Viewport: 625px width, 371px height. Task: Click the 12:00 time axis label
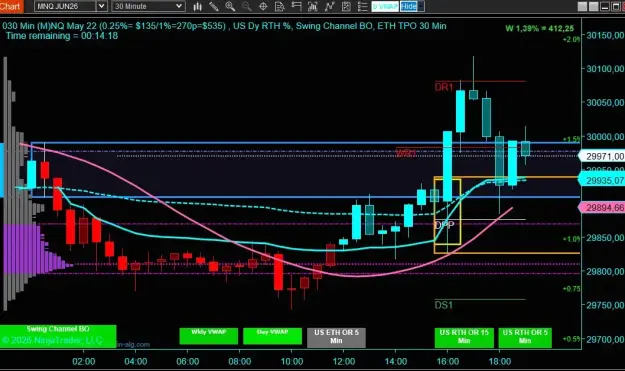click(x=344, y=361)
